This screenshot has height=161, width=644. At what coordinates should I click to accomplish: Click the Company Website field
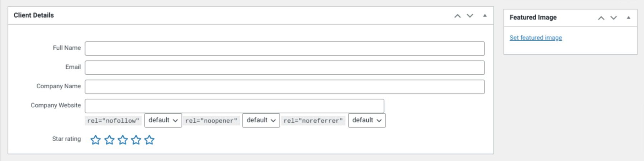coord(234,106)
